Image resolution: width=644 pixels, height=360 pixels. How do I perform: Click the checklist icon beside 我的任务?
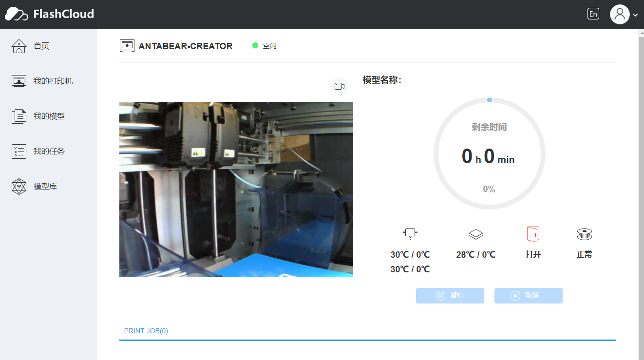[19, 151]
